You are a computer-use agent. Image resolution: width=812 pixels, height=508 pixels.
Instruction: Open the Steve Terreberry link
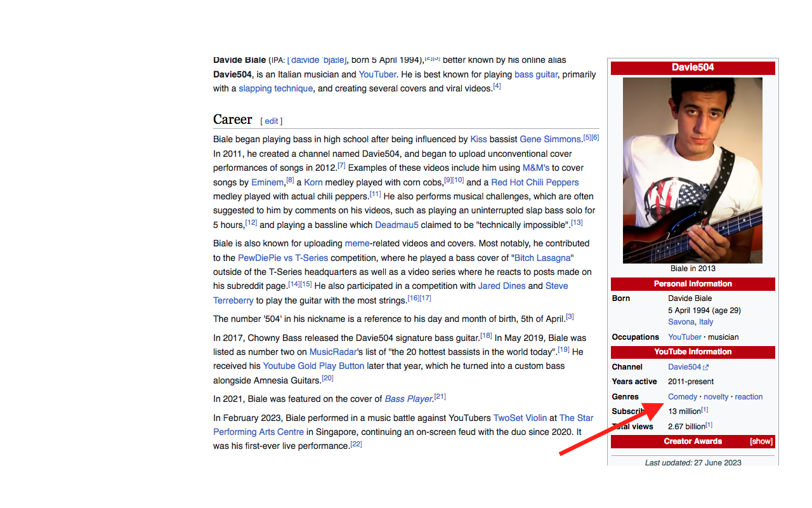(x=233, y=300)
